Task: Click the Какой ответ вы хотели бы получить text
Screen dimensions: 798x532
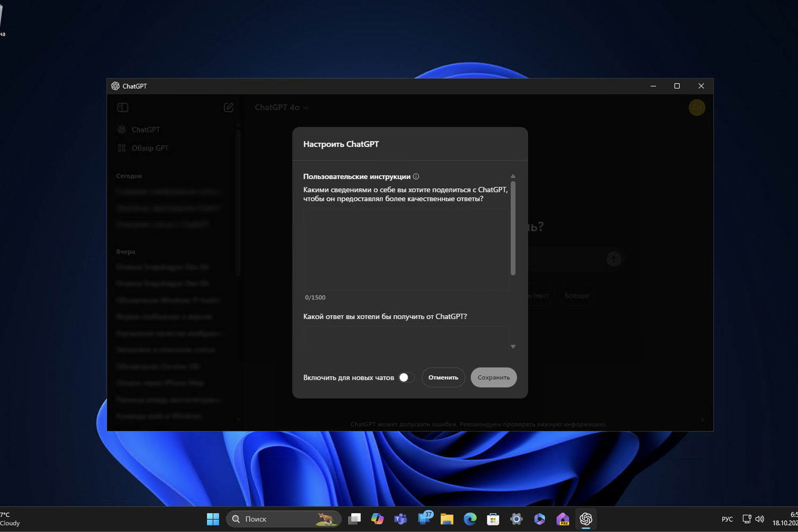Action: click(x=385, y=317)
